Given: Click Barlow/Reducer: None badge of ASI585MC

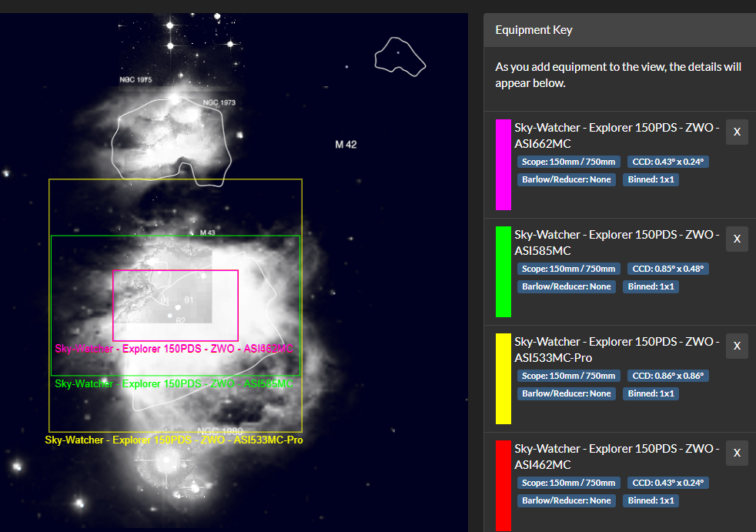Looking at the screenshot, I should 566,286.
